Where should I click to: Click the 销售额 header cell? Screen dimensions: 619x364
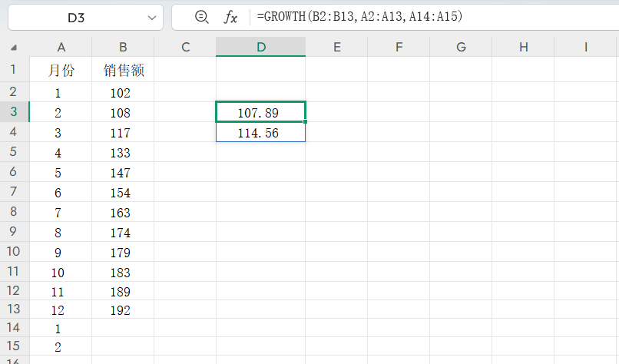point(123,71)
